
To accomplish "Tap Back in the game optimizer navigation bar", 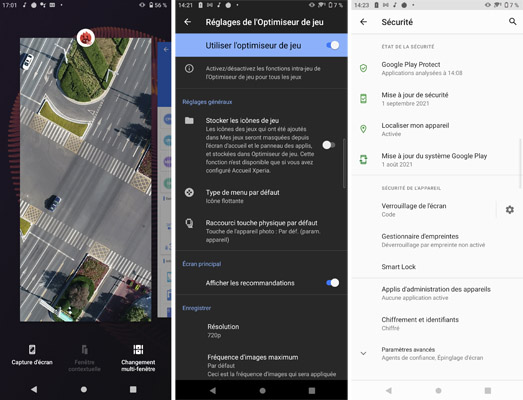I will (212, 390).
